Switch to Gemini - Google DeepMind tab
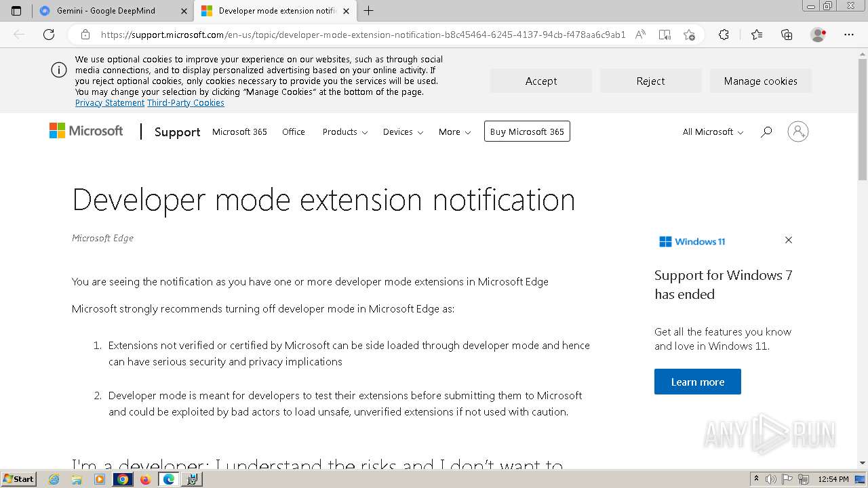This screenshot has width=868, height=488. (x=112, y=11)
